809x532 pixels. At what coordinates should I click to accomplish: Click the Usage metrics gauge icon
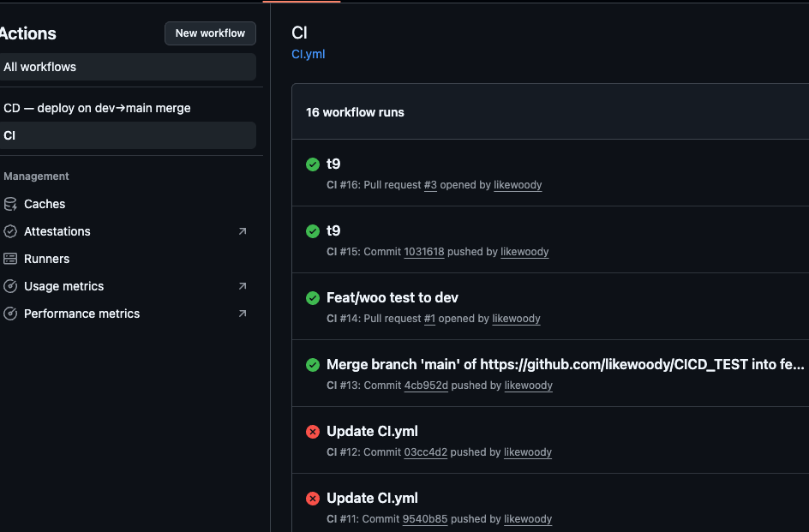[x=10, y=286]
